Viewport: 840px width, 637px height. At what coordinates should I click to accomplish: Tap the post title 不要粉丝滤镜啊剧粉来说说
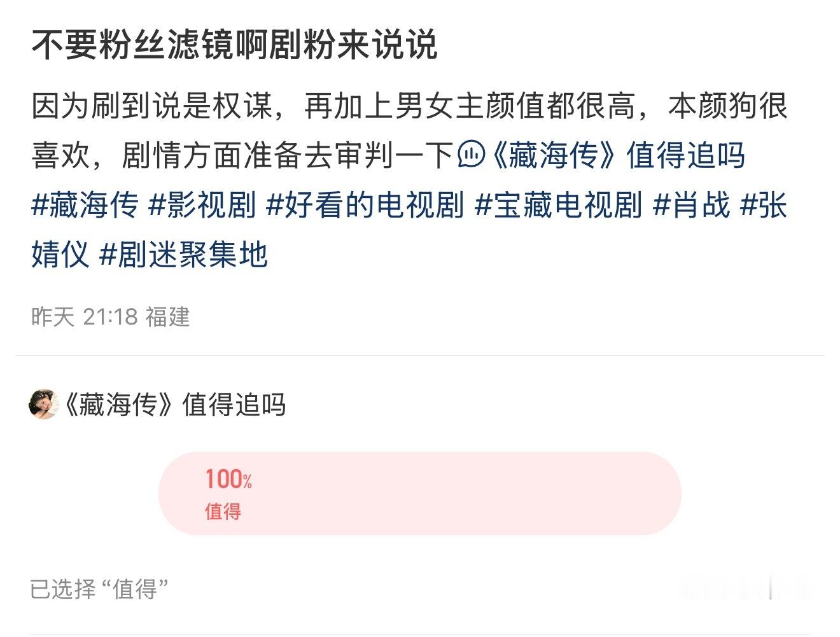click(234, 45)
